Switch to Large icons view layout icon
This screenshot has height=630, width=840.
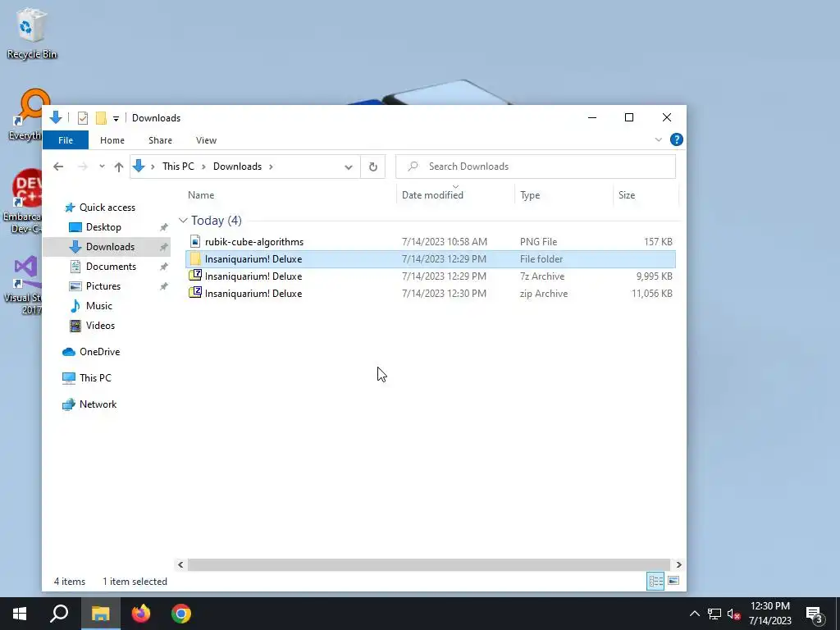[x=673, y=582]
